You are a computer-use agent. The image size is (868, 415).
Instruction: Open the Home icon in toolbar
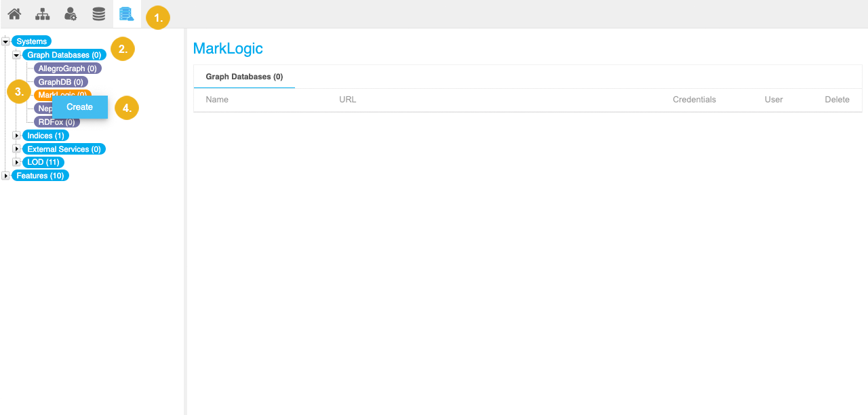[x=14, y=14]
